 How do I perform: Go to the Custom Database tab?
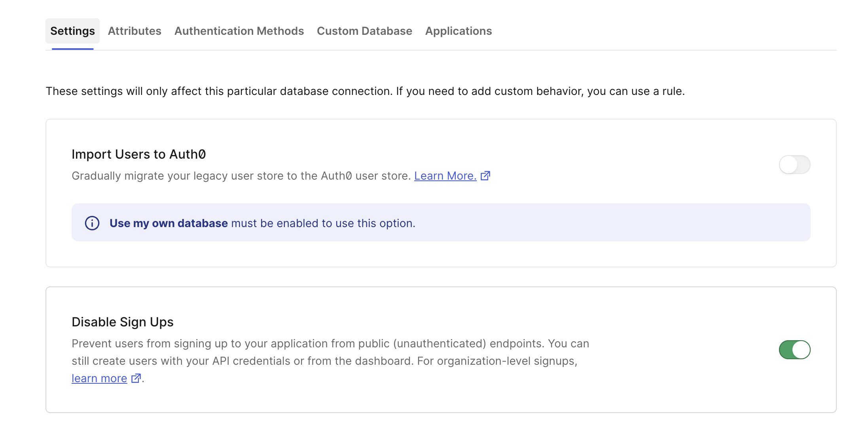click(364, 31)
